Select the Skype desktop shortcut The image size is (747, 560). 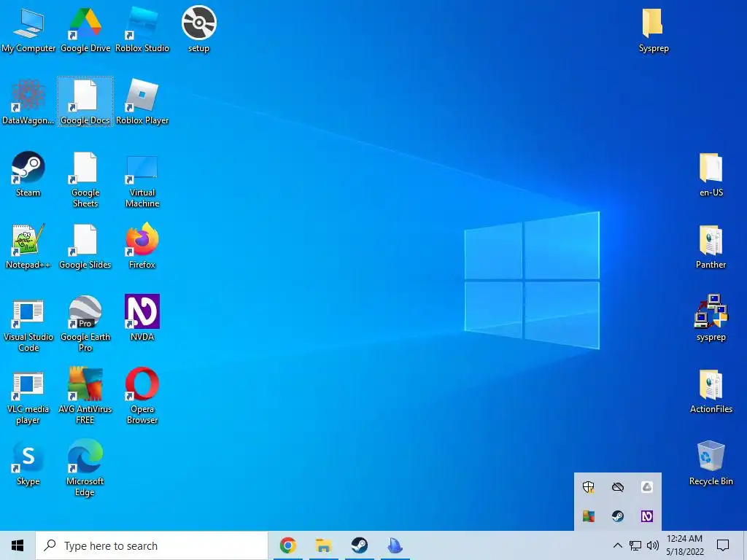(28, 463)
